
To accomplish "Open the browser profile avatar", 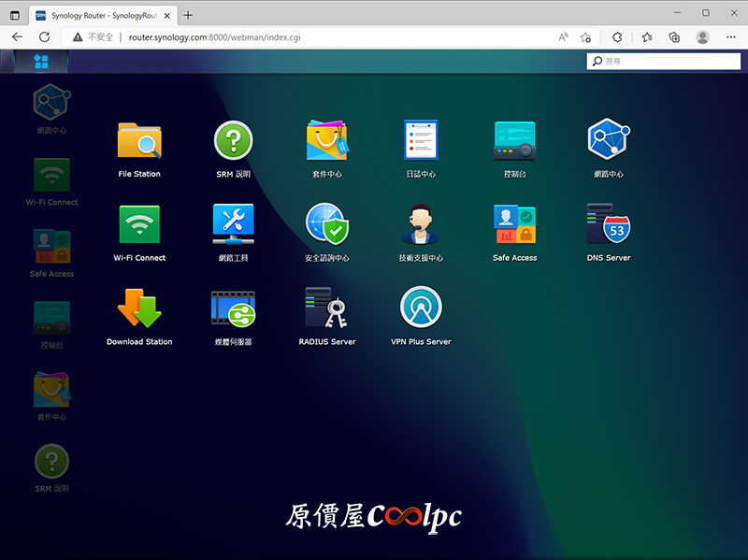I will pyautogui.click(x=702, y=37).
